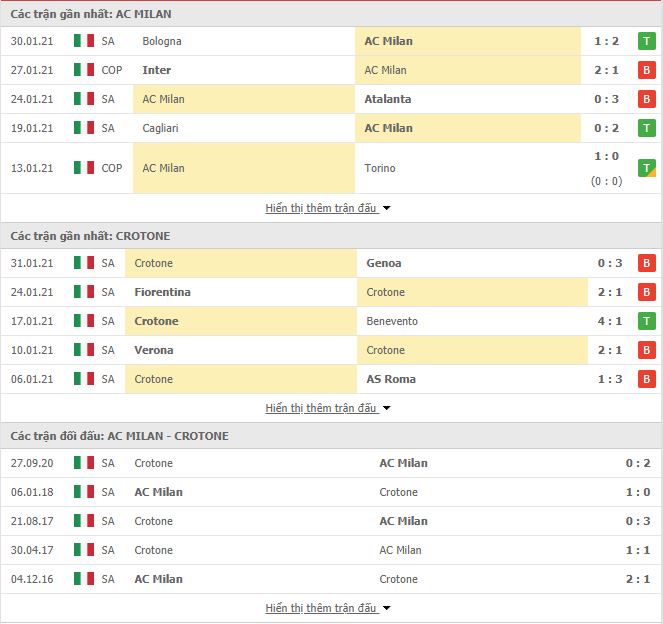Click the COP label on Inter match row
The height and width of the screenshot is (624, 663).
(112, 70)
